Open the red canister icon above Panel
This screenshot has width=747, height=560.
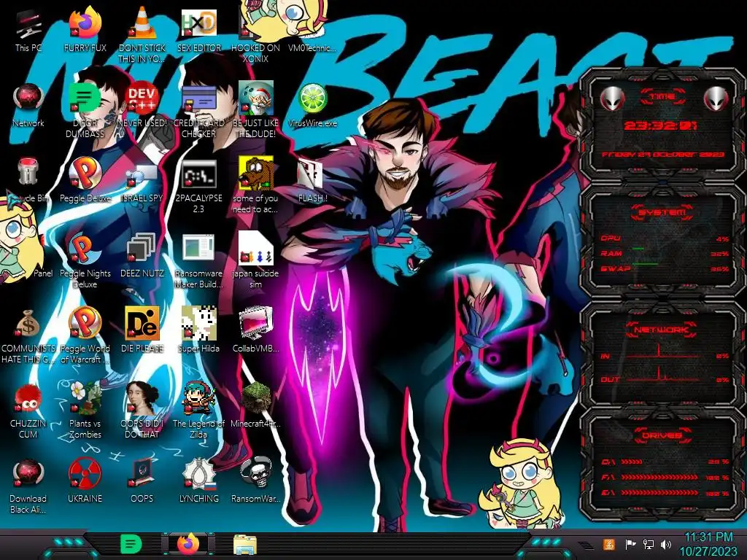point(28,171)
